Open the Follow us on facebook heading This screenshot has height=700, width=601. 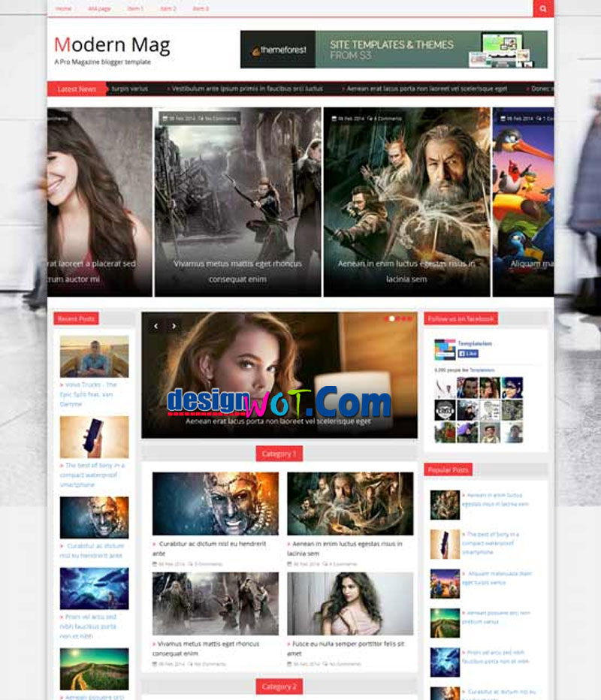pos(461,318)
